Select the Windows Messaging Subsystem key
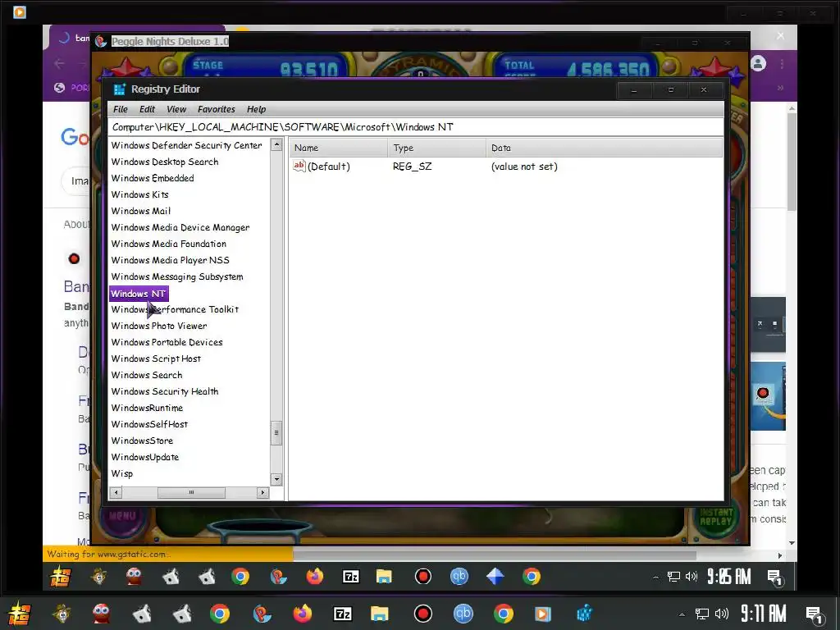Viewport: 840px width, 630px height. 177,277
